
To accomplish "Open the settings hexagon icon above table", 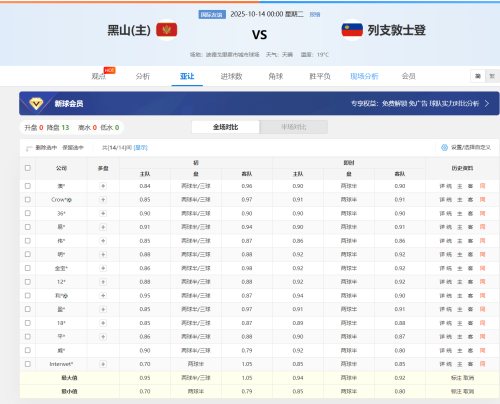I will coord(444,147).
